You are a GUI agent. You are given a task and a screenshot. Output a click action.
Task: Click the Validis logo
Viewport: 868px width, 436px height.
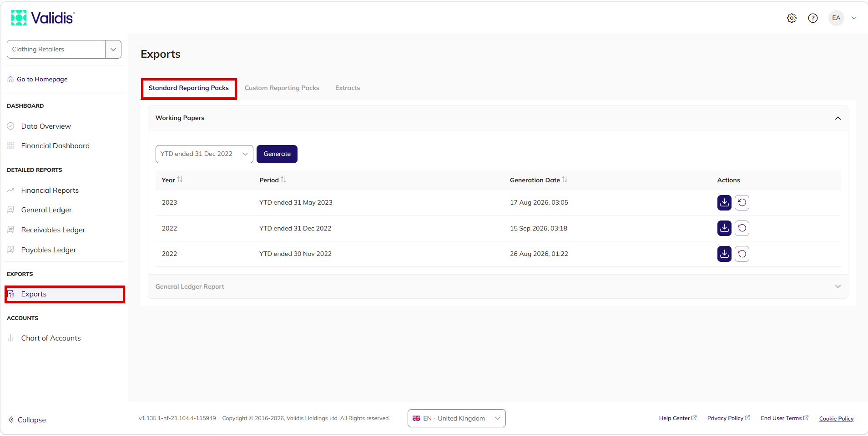coord(43,18)
